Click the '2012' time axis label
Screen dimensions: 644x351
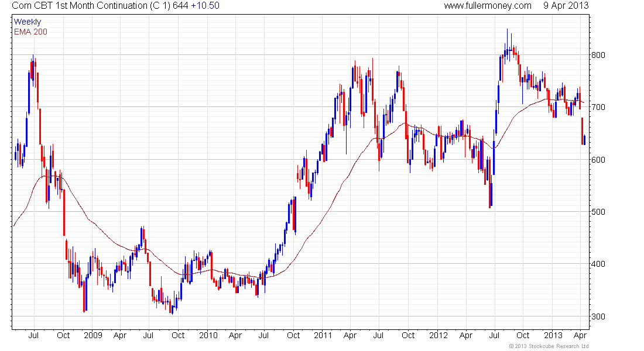pyautogui.click(x=439, y=335)
